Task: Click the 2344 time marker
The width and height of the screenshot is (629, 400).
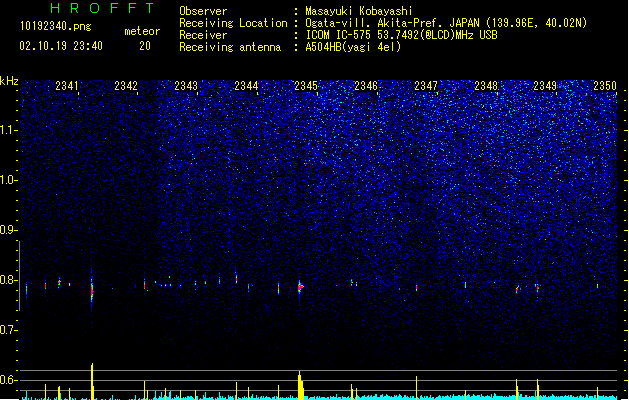Action: (x=246, y=86)
